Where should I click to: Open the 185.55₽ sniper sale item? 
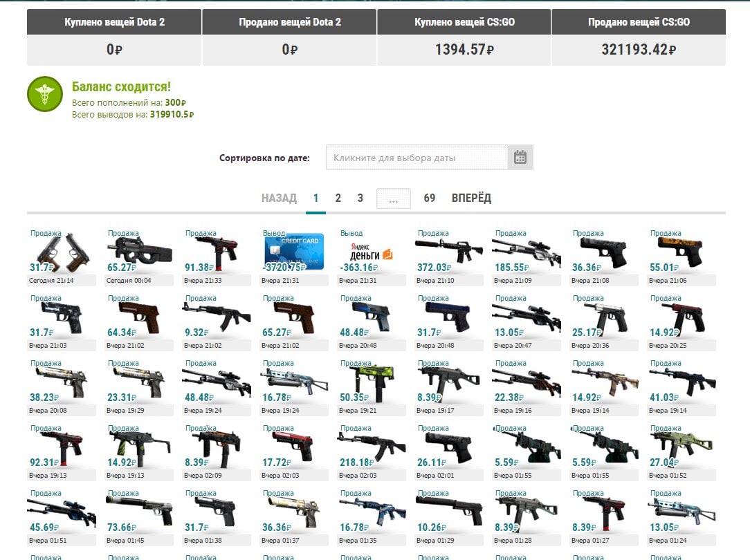[x=527, y=257]
